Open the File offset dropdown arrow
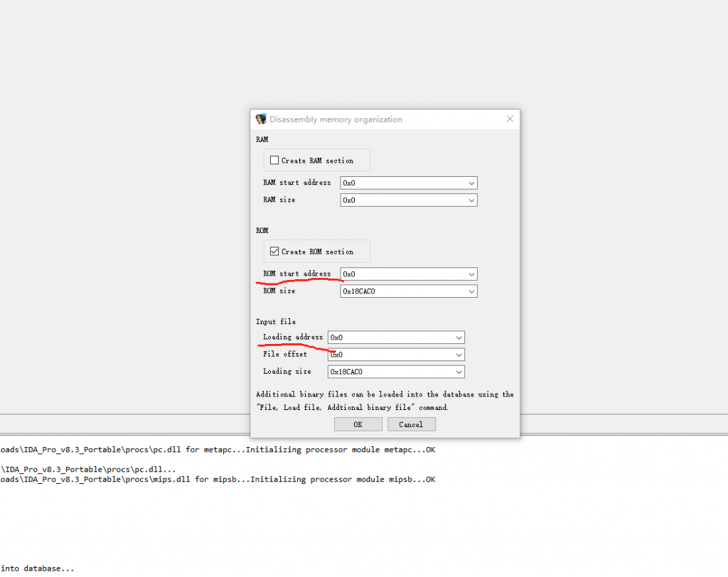The image size is (728, 577). 459,355
